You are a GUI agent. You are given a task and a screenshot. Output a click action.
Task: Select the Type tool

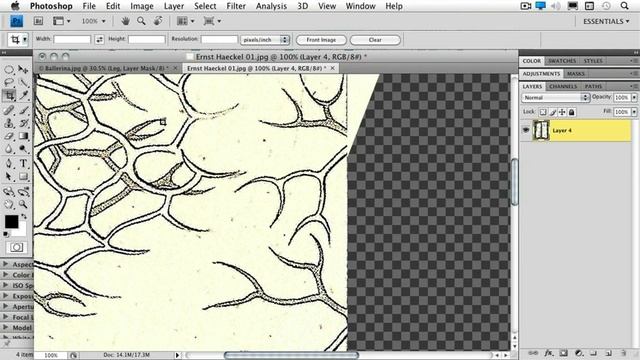click(23, 164)
